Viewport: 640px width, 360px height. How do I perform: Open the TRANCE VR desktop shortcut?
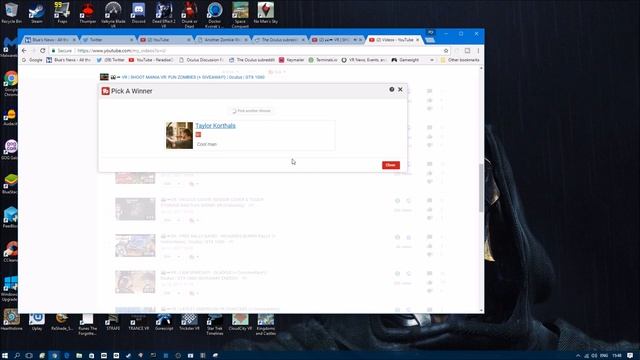tap(138, 322)
